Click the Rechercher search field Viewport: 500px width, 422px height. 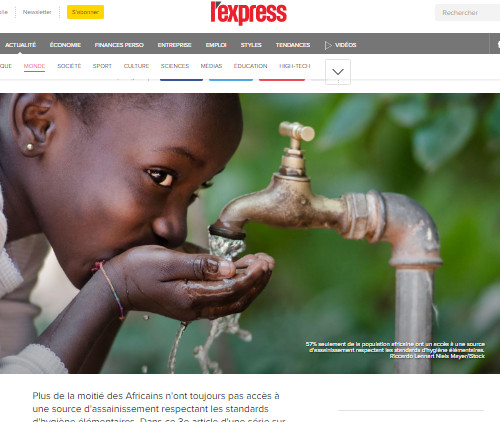tap(467, 13)
